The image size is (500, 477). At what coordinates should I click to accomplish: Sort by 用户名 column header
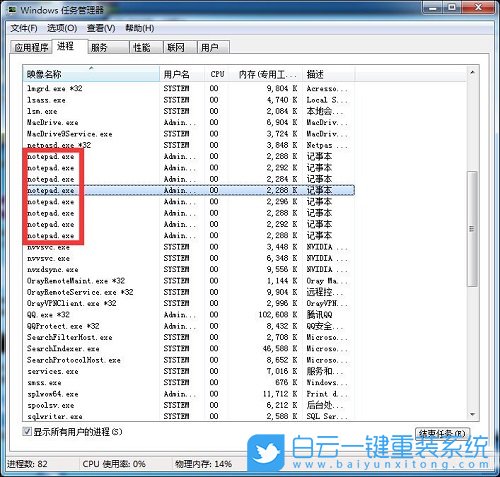coord(182,74)
